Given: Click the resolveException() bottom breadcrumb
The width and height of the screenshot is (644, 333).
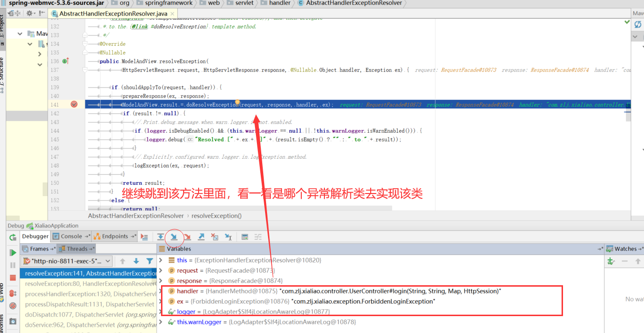Looking at the screenshot, I should coord(216,216).
